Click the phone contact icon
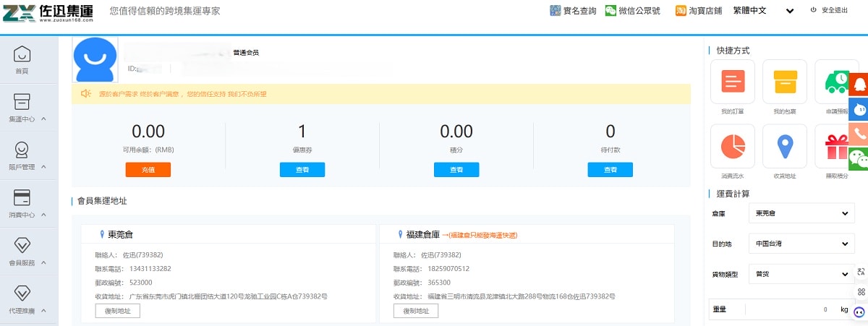 pyautogui.click(x=859, y=134)
